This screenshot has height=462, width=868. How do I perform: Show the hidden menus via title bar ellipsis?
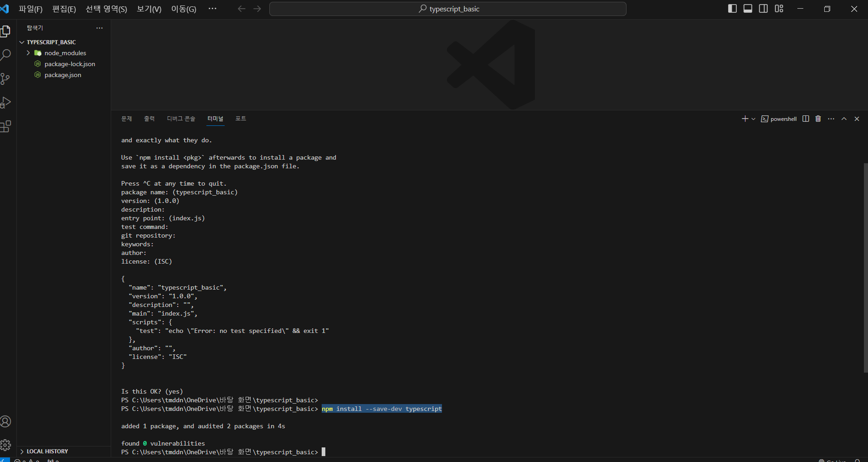[x=212, y=9]
